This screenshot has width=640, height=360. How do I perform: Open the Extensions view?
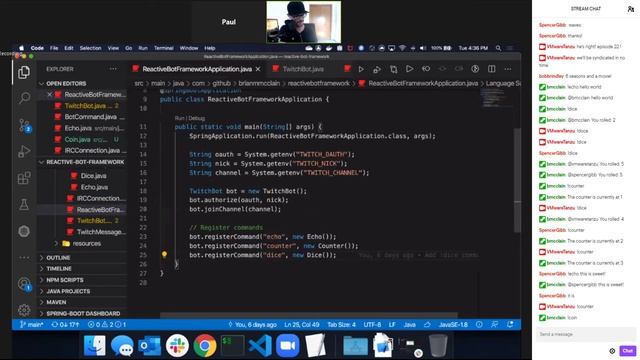coord(24,178)
